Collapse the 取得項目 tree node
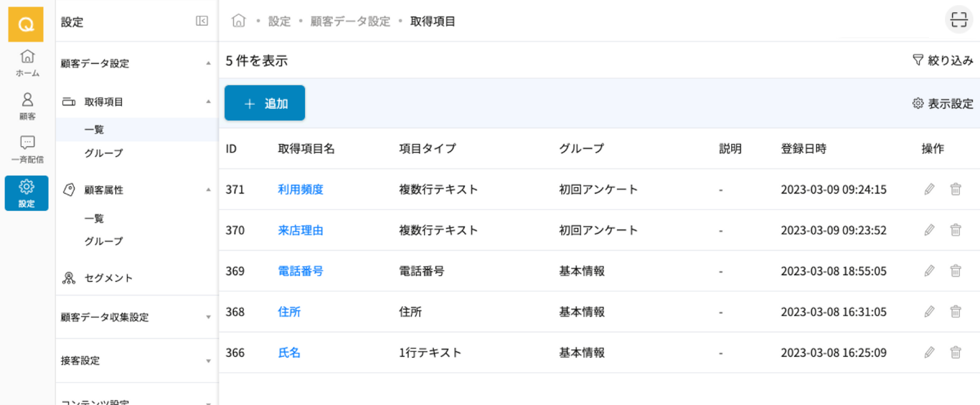 [x=208, y=102]
